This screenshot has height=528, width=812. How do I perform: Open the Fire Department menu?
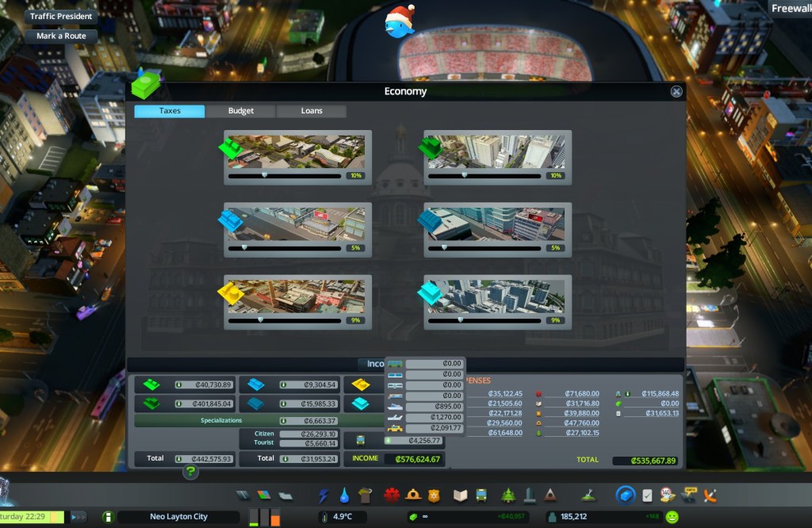click(412, 495)
